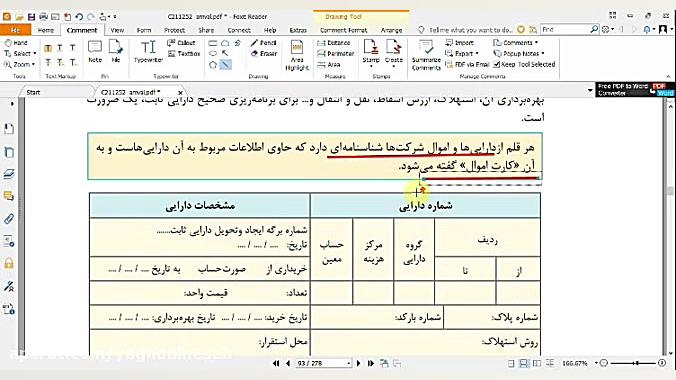Select the Area Highlight tool
The width and height of the screenshot is (676, 380).
coord(297,55)
